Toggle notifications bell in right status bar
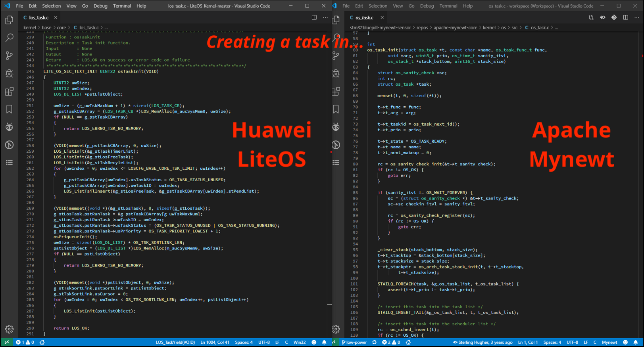This screenshot has height=347, width=644. tap(636, 342)
